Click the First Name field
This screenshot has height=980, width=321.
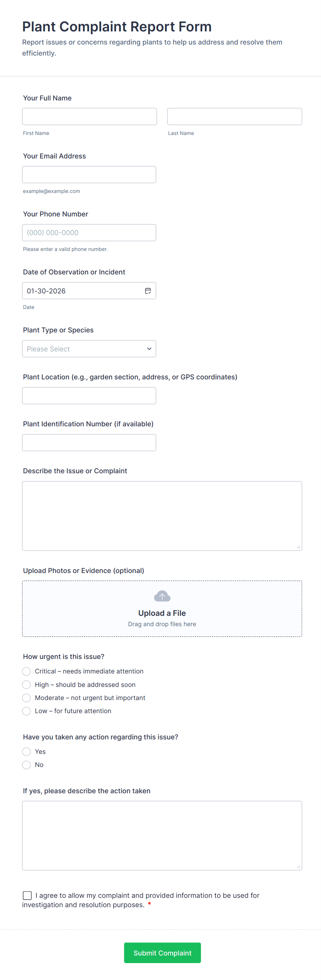(89, 116)
